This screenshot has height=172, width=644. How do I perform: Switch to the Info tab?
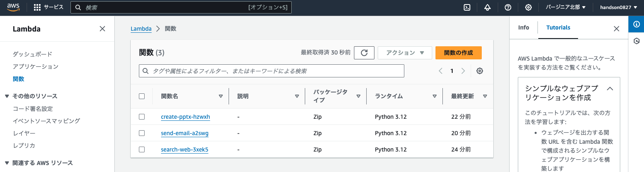pyautogui.click(x=524, y=27)
